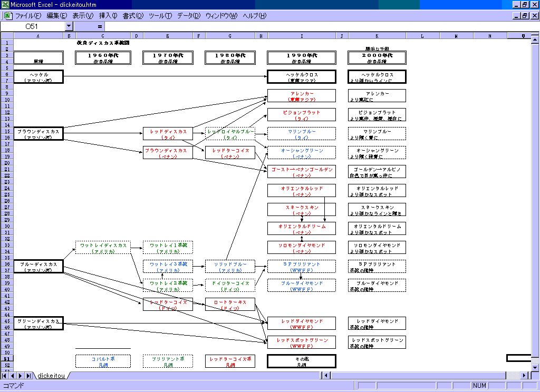The image size is (540, 392).
Task: Open the Name Box dropdown arrow
Action: [x=69, y=26]
